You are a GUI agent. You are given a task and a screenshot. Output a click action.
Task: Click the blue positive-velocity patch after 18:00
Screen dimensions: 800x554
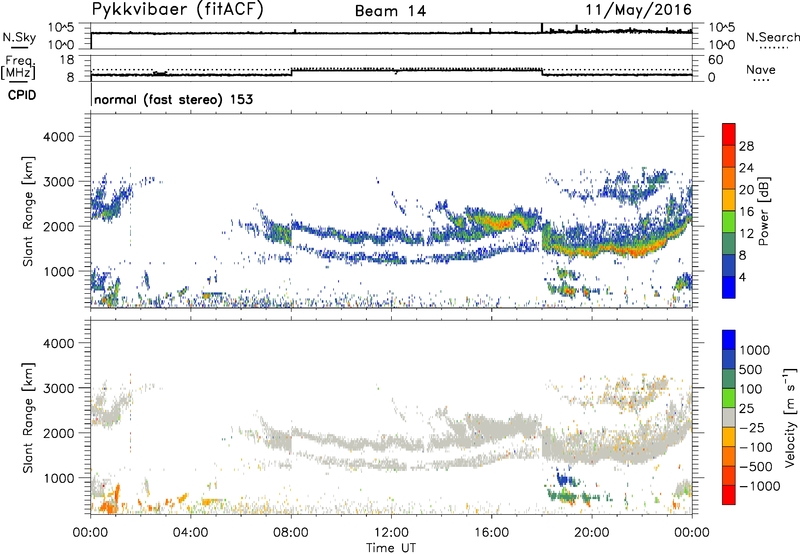coord(563,479)
